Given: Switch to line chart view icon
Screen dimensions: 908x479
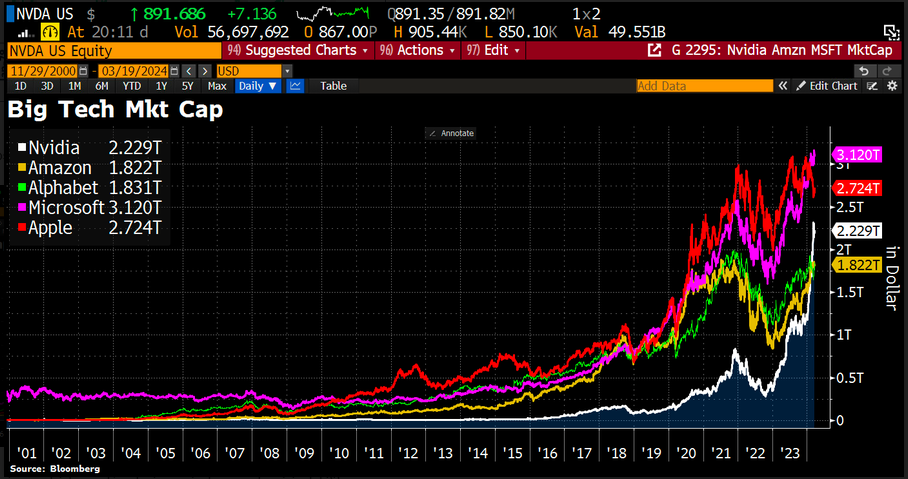Looking at the screenshot, I should [295, 86].
